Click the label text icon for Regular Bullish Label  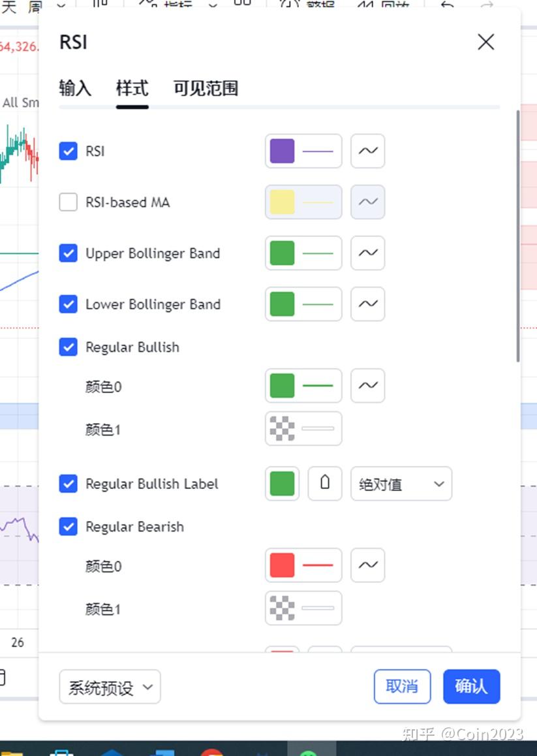[325, 484]
